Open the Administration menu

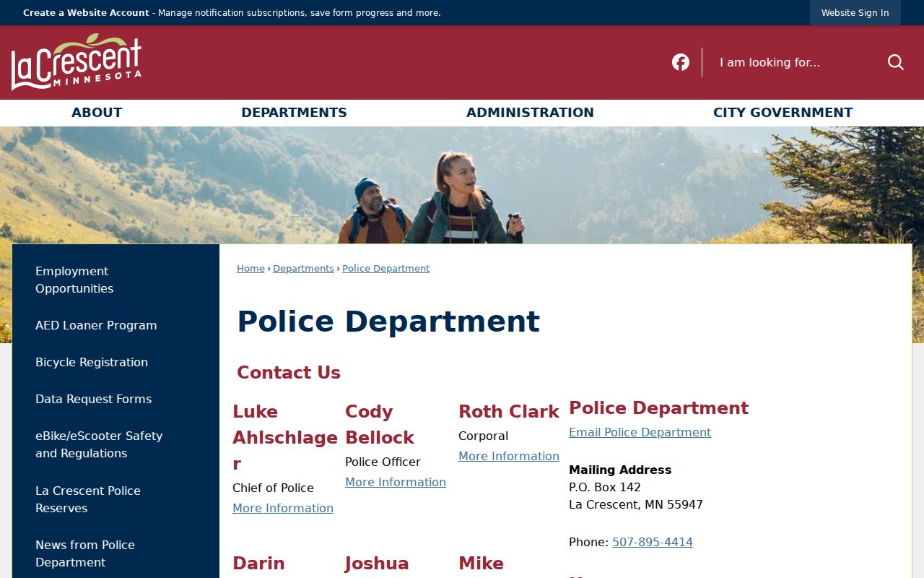pos(530,113)
